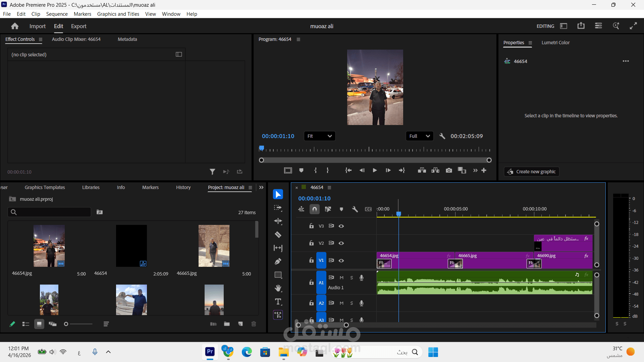Click the Extract button in Program monitor
The width and height of the screenshot is (644, 362).
[x=435, y=170]
